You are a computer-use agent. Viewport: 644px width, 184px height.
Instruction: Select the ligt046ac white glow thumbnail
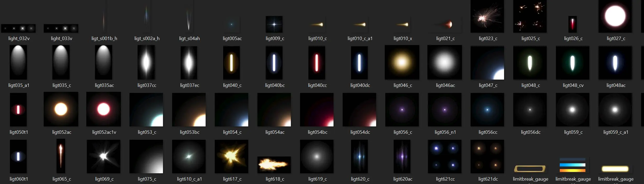tap(445, 62)
